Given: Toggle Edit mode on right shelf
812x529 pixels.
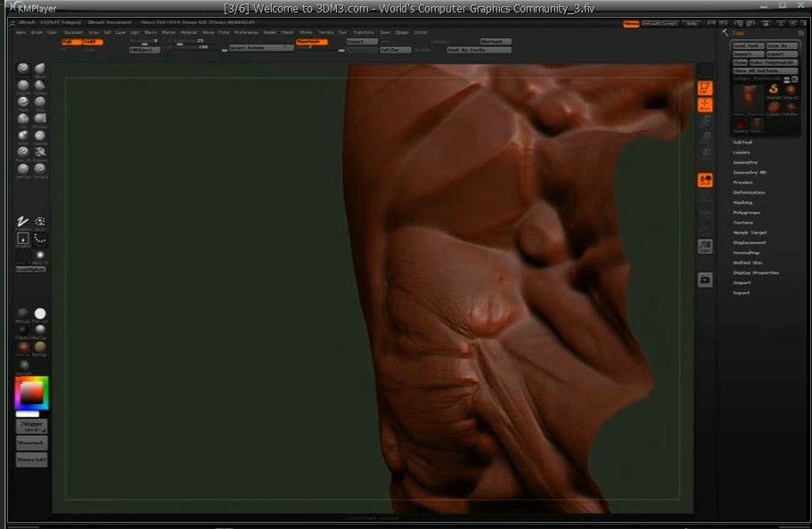Looking at the screenshot, I should [x=705, y=88].
